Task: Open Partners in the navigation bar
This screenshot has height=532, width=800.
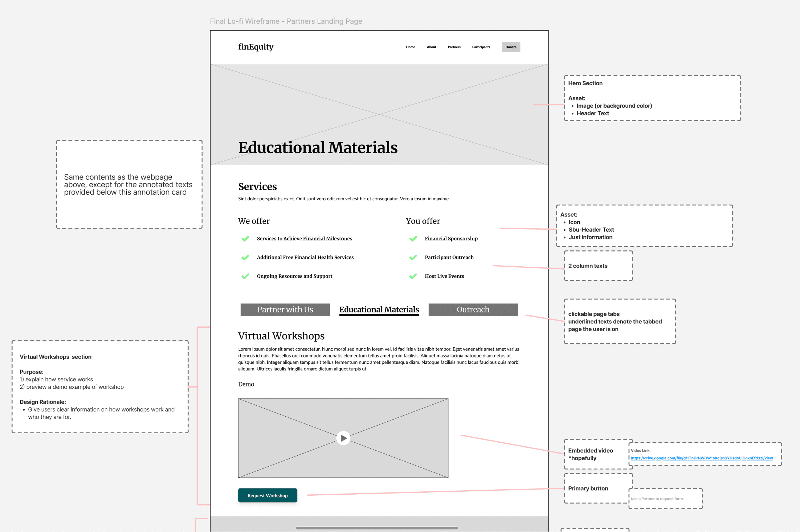Action: coord(454,47)
